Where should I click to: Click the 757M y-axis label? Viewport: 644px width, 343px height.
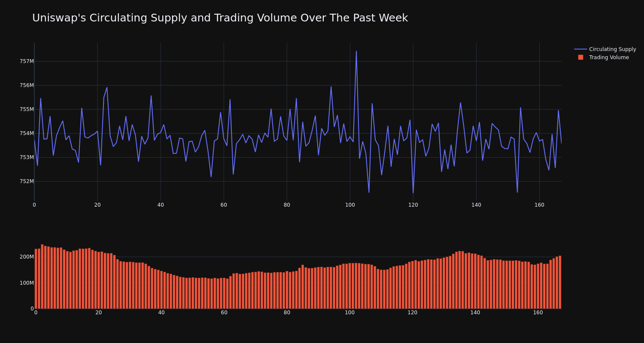[x=27, y=61]
